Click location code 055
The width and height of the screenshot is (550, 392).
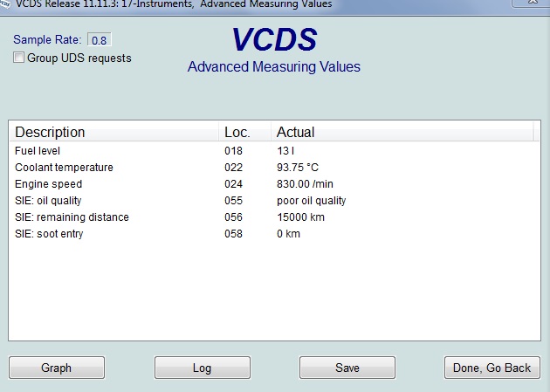coord(233,201)
